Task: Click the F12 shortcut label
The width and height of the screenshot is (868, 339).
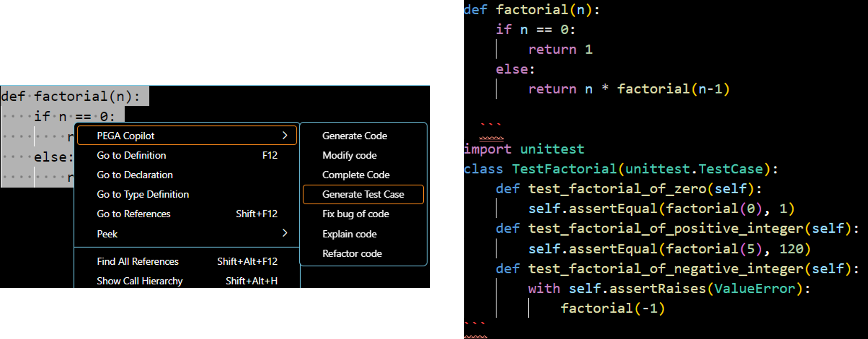Action: pyautogui.click(x=270, y=155)
